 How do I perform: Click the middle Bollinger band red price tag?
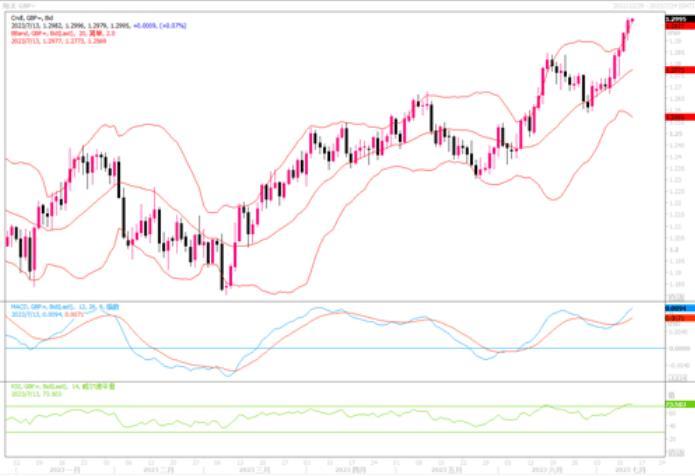coord(675,71)
